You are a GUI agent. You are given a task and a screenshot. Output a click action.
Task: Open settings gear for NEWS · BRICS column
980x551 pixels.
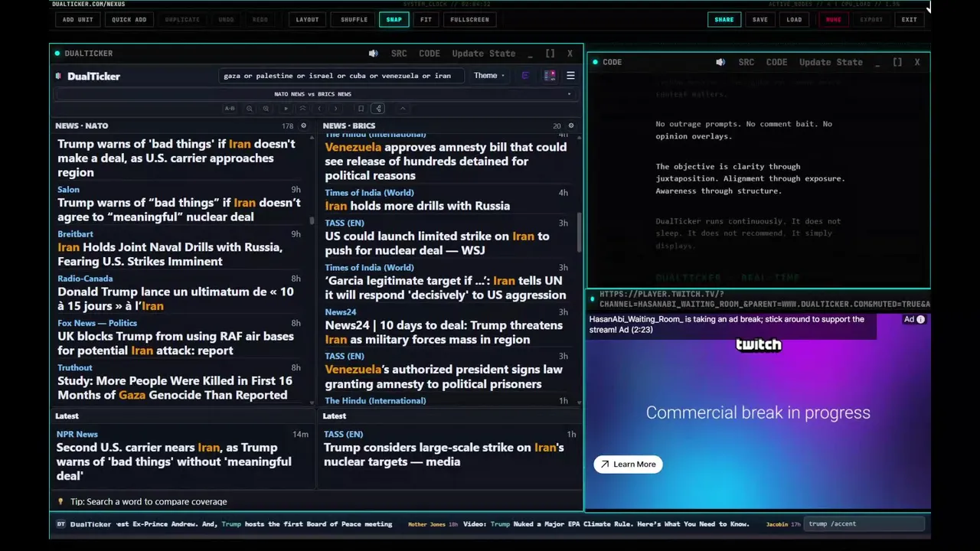[x=570, y=126]
